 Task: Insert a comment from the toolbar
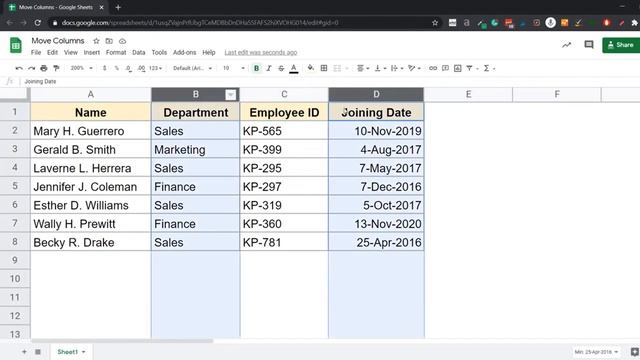pyautogui.click(x=445, y=68)
